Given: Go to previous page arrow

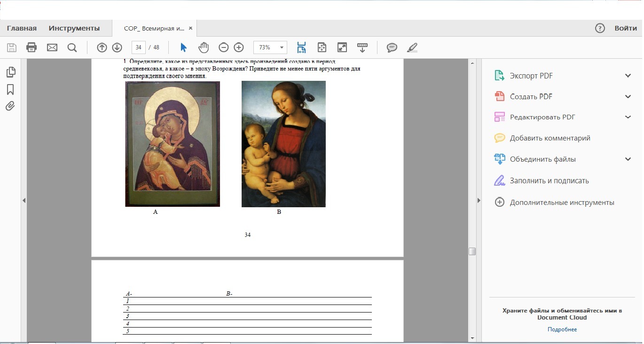Looking at the screenshot, I should point(102,47).
